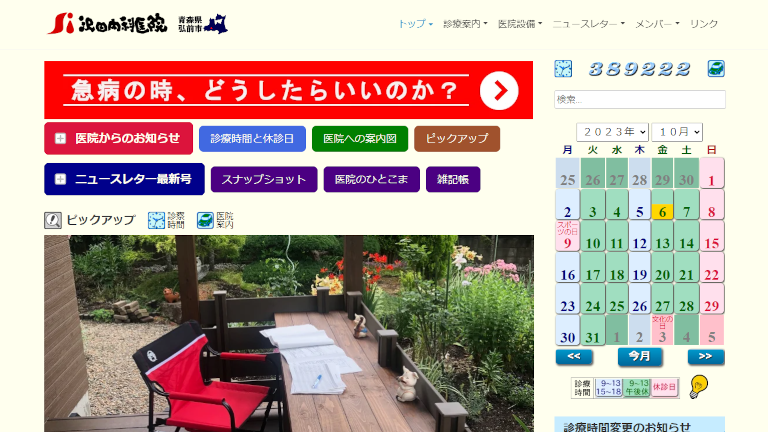Open the red 急病の時 emergency banner
This screenshot has height=432, width=768.
point(288,90)
